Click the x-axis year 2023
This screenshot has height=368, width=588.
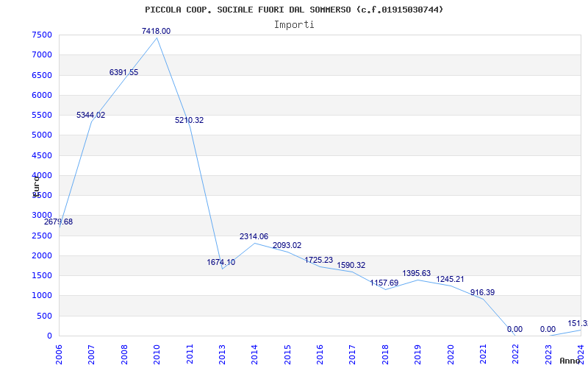coord(548,354)
